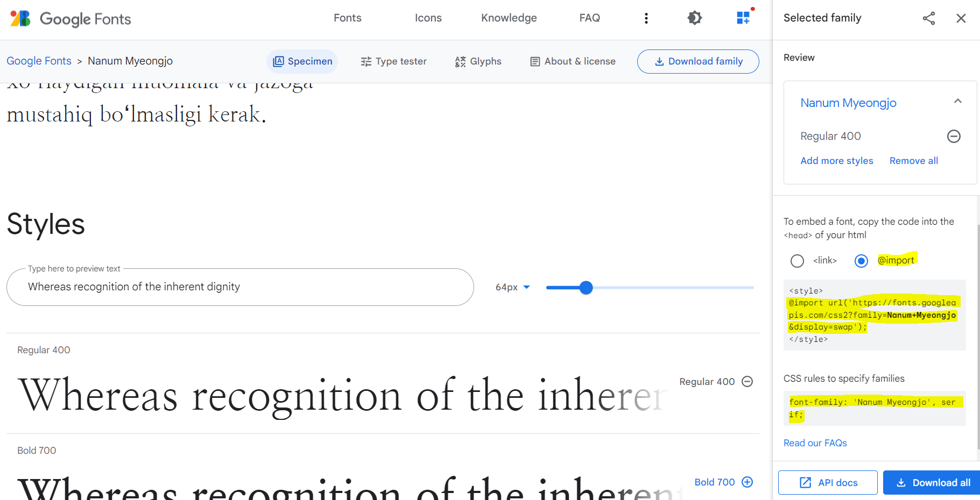This screenshot has width=980, height=500.
Task: Add Bold 700 style
Action: click(x=747, y=482)
